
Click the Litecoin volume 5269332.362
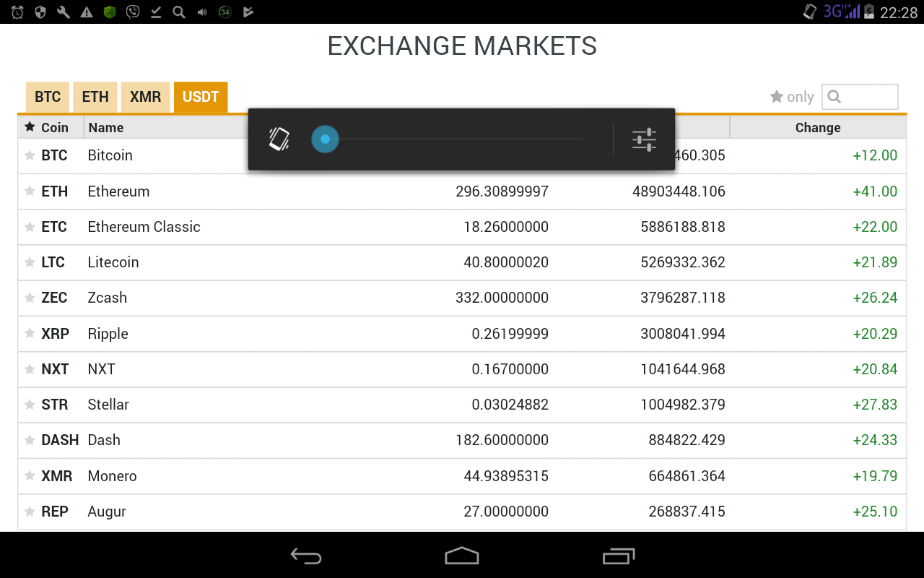(683, 262)
